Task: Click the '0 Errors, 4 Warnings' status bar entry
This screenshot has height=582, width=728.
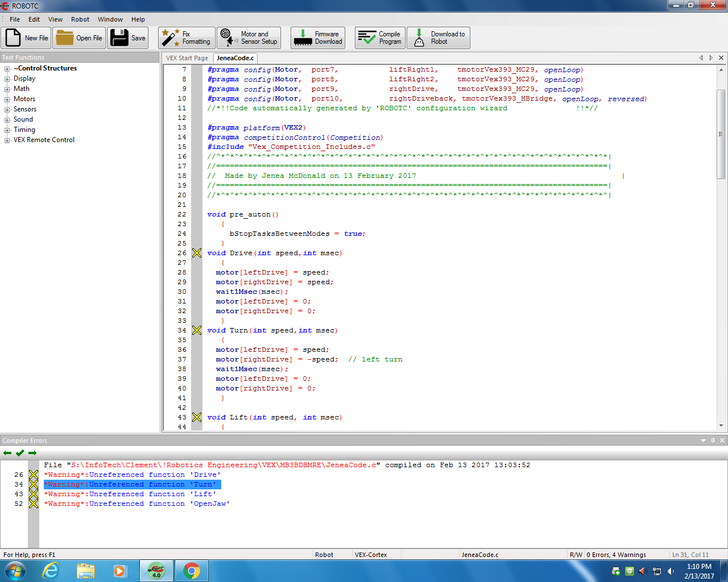Action: point(616,555)
